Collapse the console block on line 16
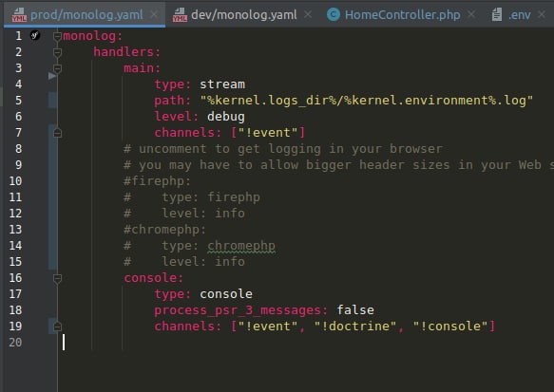The width and height of the screenshot is (554, 392). (57, 278)
